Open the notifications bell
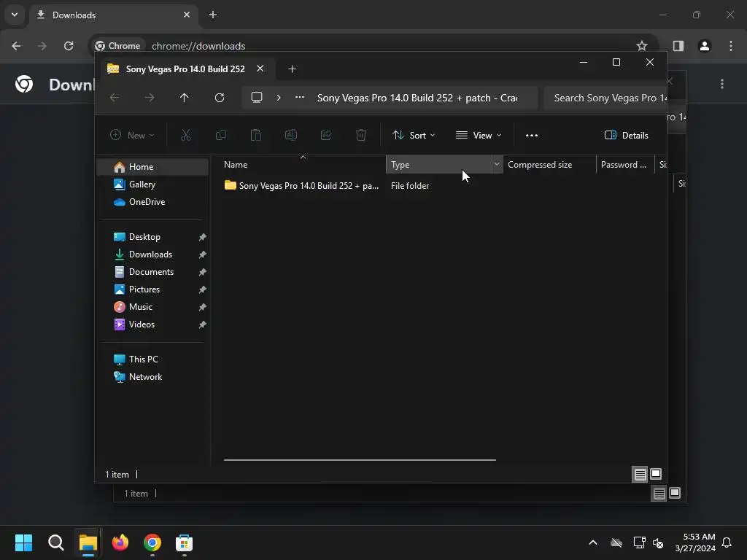 [727, 542]
